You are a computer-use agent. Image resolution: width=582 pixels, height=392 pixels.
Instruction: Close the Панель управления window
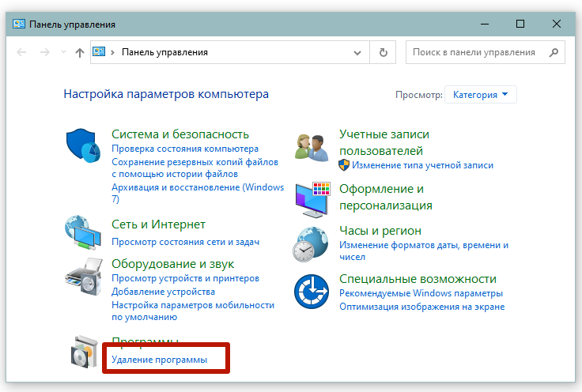coord(556,24)
